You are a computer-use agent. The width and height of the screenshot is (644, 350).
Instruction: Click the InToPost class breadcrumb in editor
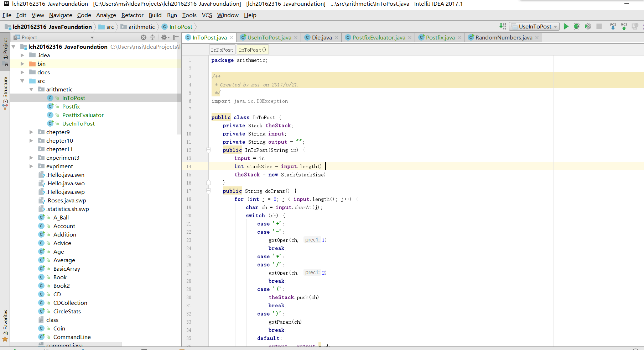pyautogui.click(x=222, y=50)
